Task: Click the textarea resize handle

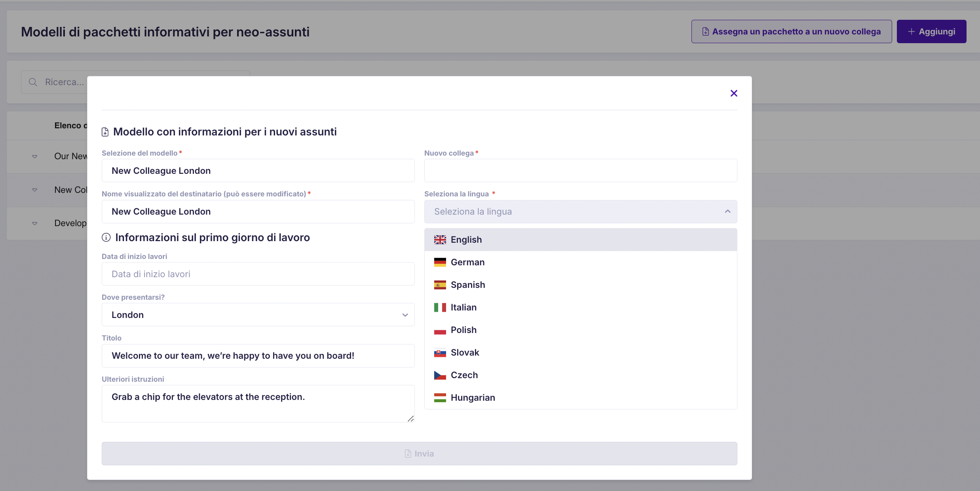Action: (411, 419)
